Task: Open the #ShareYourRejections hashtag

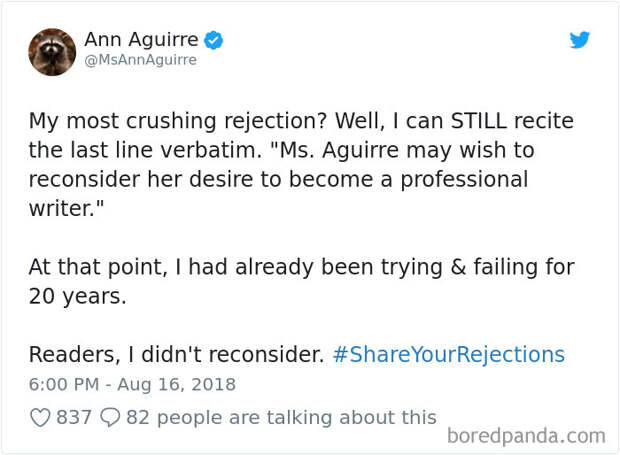Action: (447, 354)
